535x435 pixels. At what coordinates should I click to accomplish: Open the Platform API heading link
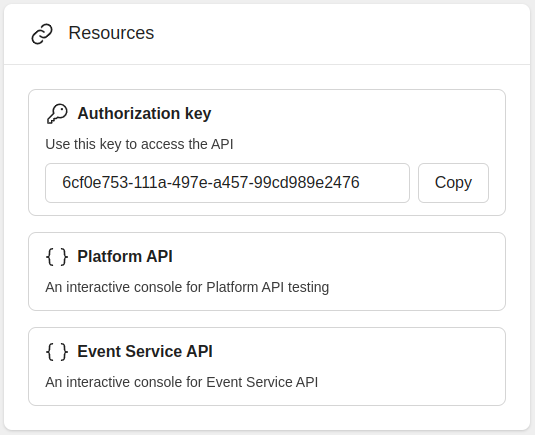coord(125,256)
